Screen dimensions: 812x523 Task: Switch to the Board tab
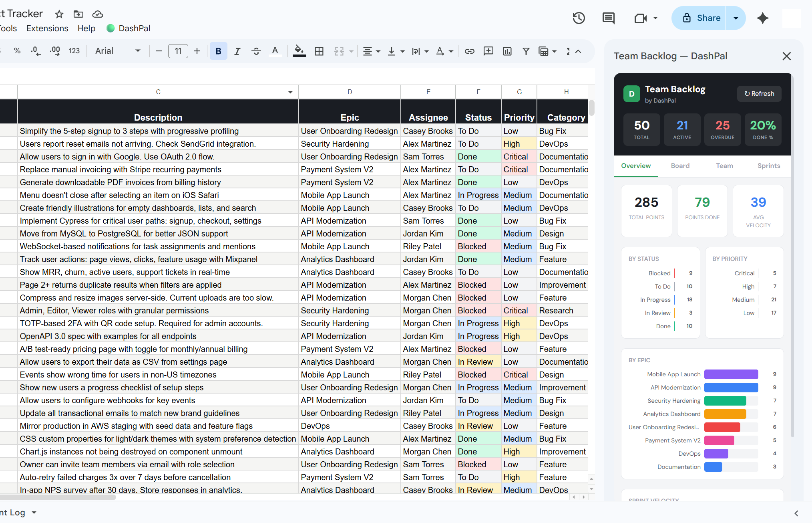point(680,166)
